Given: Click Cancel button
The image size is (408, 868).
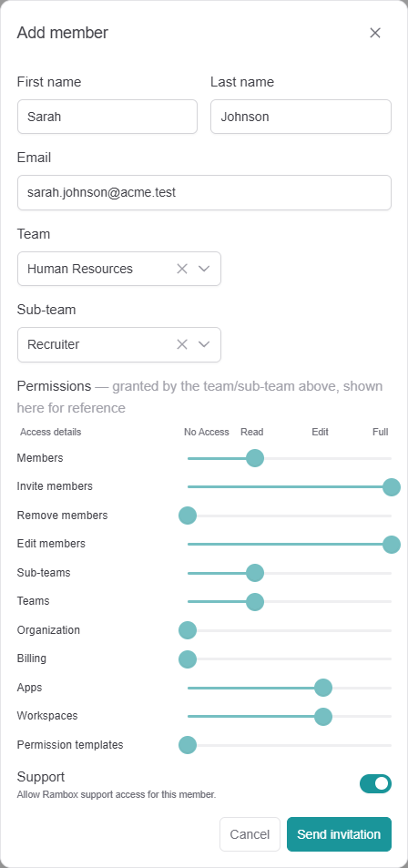Looking at the screenshot, I should (x=250, y=834).
